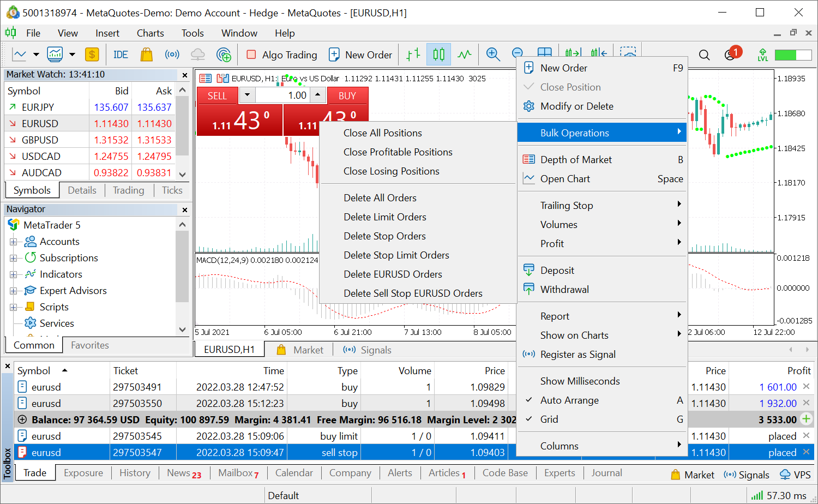Expand the Expert Advisors tree node
Image resolution: width=818 pixels, height=504 pixels.
tap(13, 290)
